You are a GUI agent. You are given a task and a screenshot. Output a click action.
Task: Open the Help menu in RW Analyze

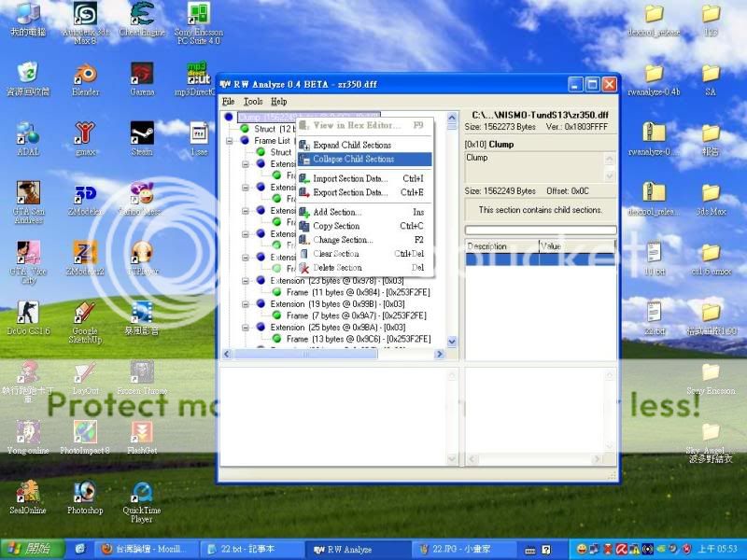[x=278, y=101]
